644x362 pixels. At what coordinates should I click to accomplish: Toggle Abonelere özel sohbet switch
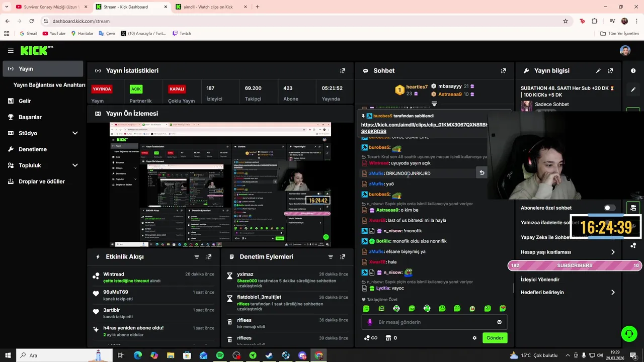(609, 208)
